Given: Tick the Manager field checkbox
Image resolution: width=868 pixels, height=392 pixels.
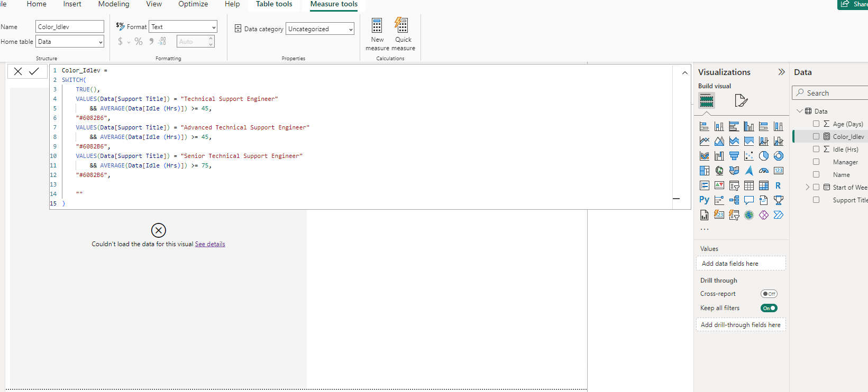Looking at the screenshot, I should pyautogui.click(x=816, y=162).
